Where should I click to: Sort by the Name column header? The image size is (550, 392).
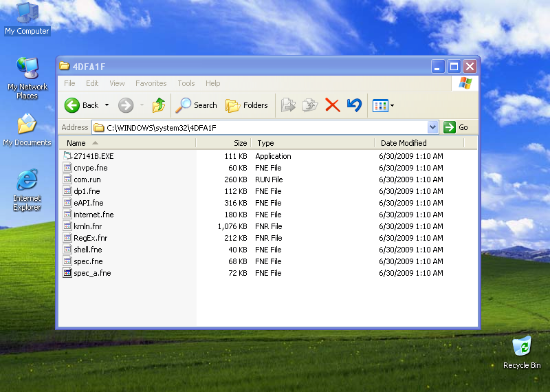pyautogui.click(x=127, y=143)
